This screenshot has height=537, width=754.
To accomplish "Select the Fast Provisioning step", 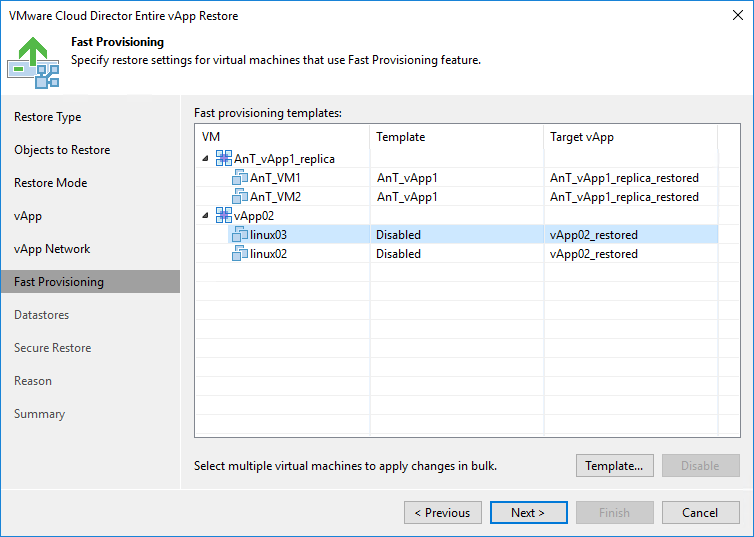I will pos(90,282).
